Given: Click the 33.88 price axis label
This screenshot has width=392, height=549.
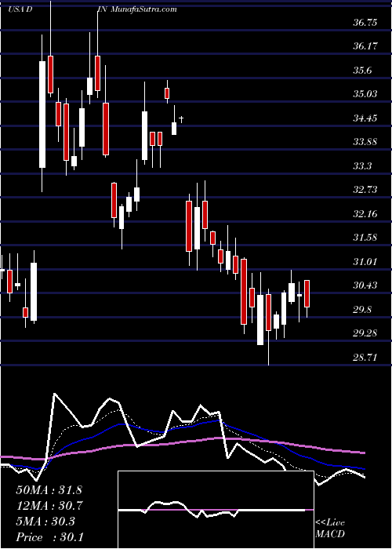Looking at the screenshot, I should pos(365,142).
